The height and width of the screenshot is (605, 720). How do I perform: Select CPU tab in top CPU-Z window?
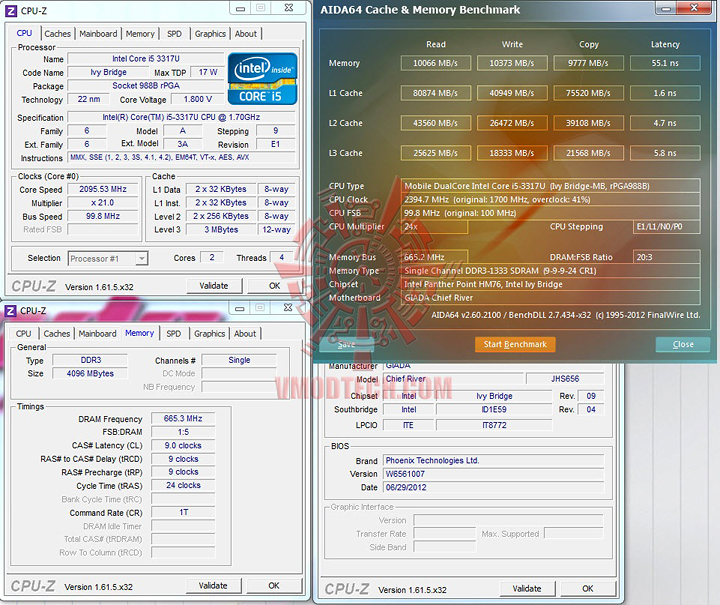[24, 33]
